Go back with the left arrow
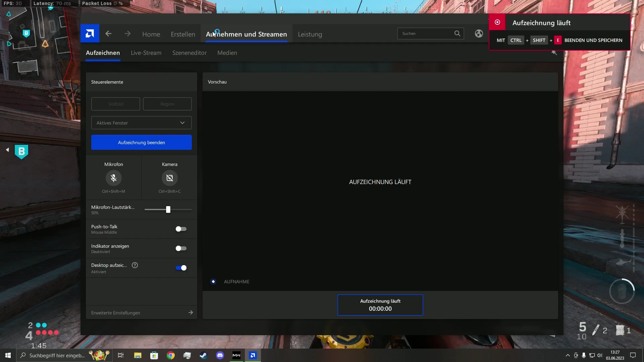644x362 pixels. pyautogui.click(x=108, y=34)
